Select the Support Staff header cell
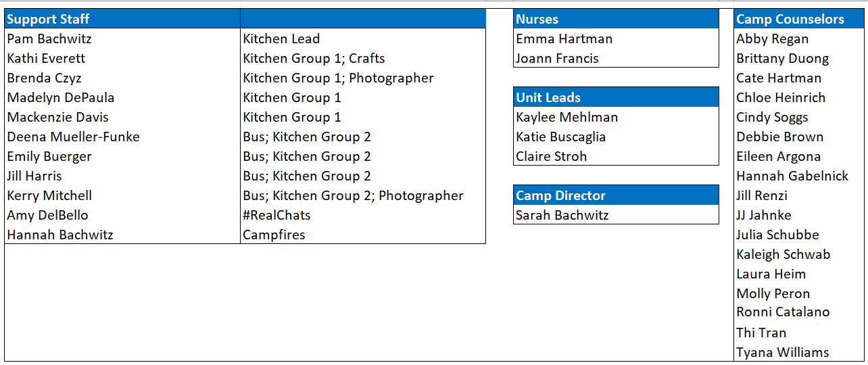Image resolution: width=868 pixels, height=365 pixels. coord(122,19)
